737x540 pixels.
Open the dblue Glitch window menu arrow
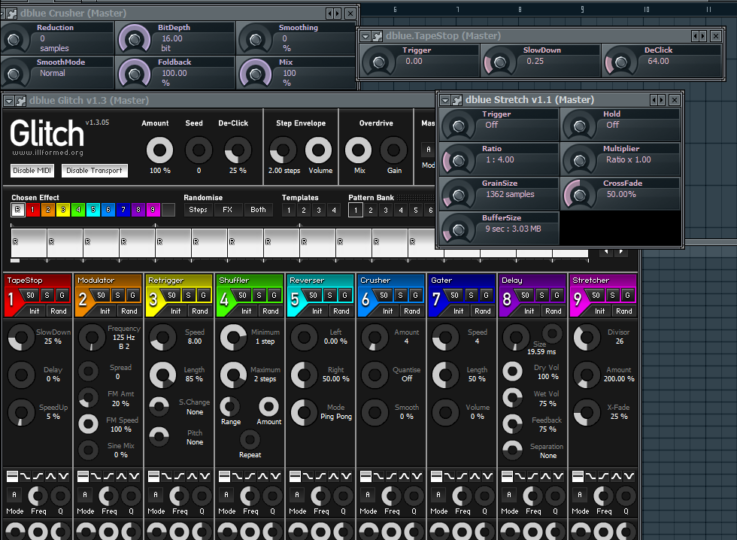tap(10, 100)
